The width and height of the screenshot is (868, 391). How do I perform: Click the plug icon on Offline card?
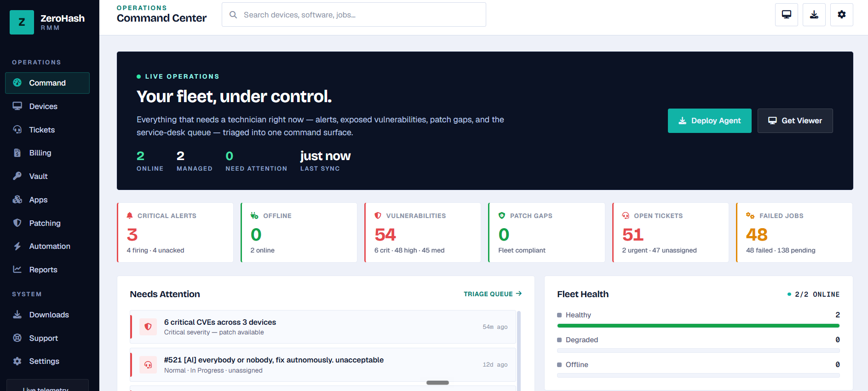[254, 215]
